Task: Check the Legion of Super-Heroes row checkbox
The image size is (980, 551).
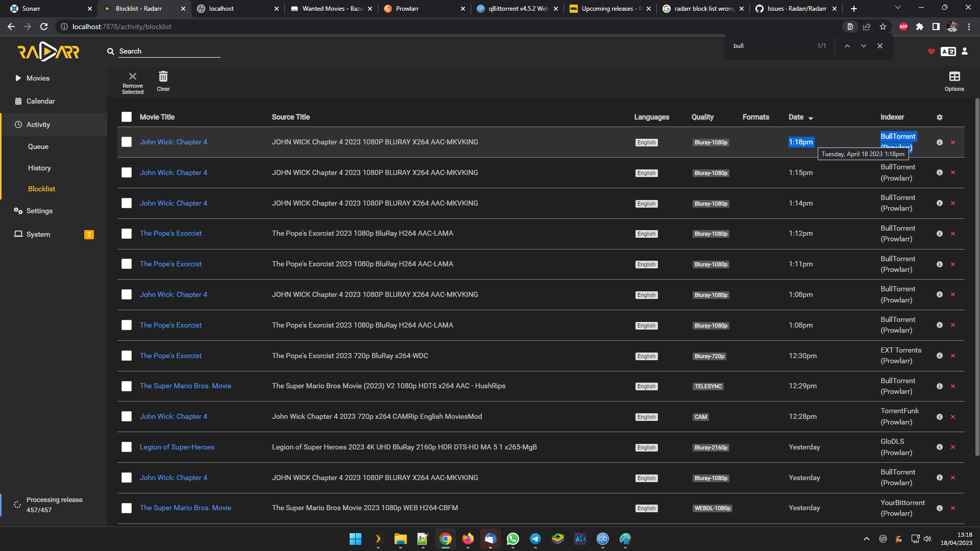Action: pyautogui.click(x=127, y=447)
